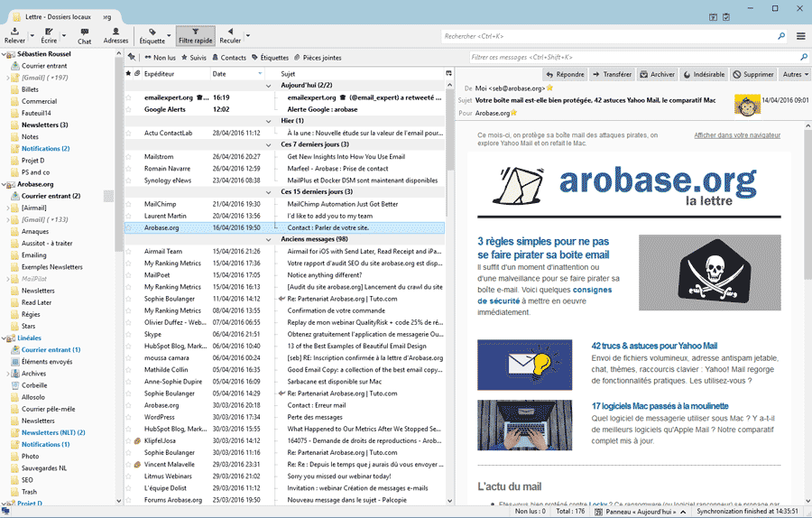Viewport: 812px width, 518px height.
Task: Collapse the Aujourd'hui (2/2) message group
Action: tap(268, 86)
